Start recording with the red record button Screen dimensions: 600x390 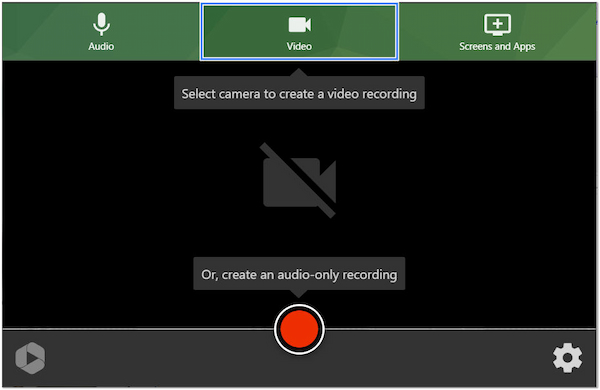coord(299,329)
